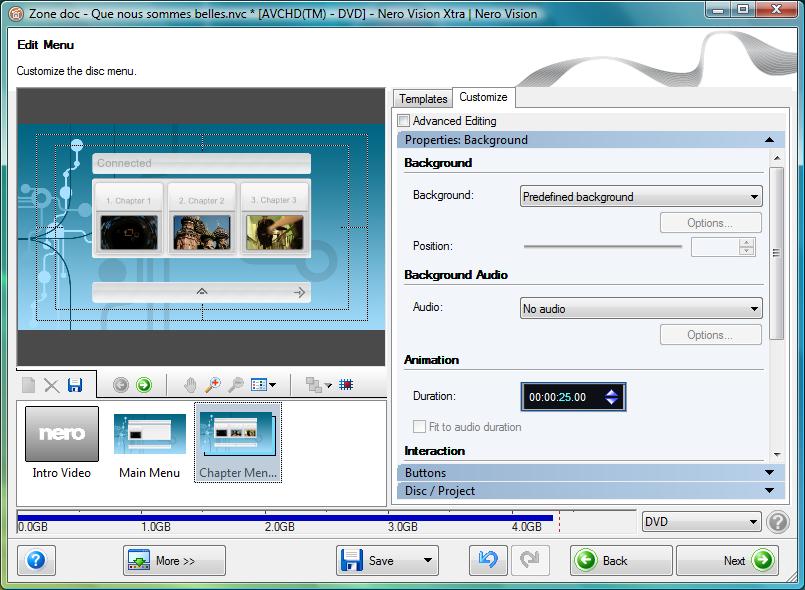Click the redo arrow button
Viewport: 805px width, 590px height.
coord(530,560)
